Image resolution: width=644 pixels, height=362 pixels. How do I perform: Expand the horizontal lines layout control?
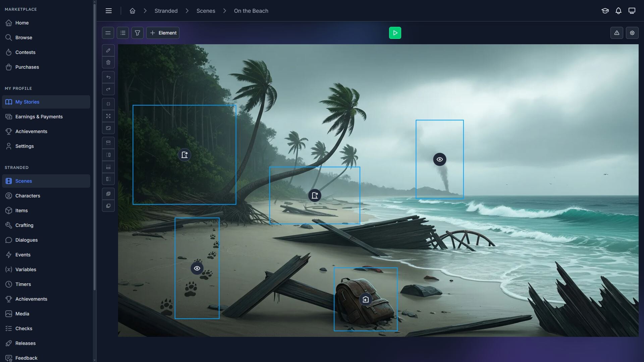[108, 33]
